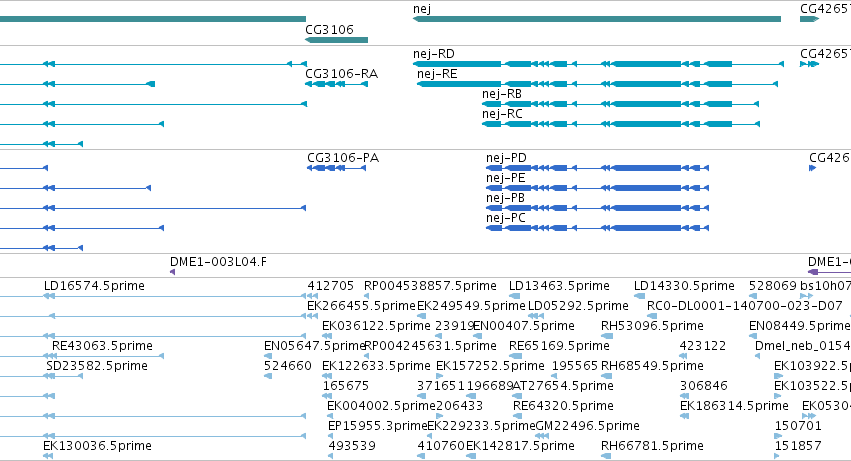Open the LD16574.5prime EST label
Screen dimensions: 851x461
pos(94,286)
